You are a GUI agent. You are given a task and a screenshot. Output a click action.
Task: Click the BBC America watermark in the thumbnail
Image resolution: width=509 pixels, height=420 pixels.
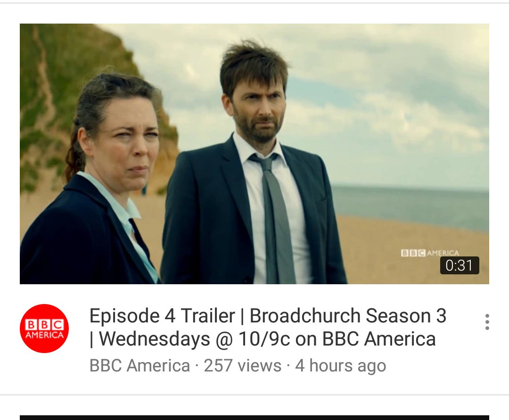pos(430,253)
